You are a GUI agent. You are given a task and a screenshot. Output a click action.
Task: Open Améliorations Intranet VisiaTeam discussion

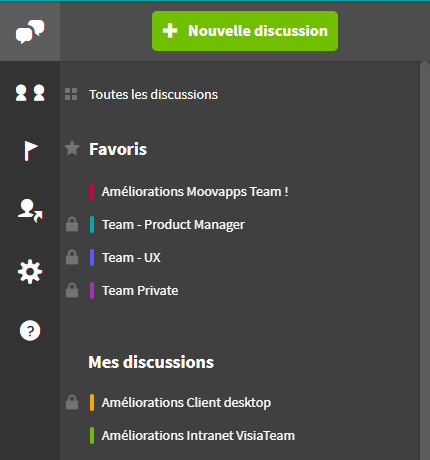coord(198,435)
